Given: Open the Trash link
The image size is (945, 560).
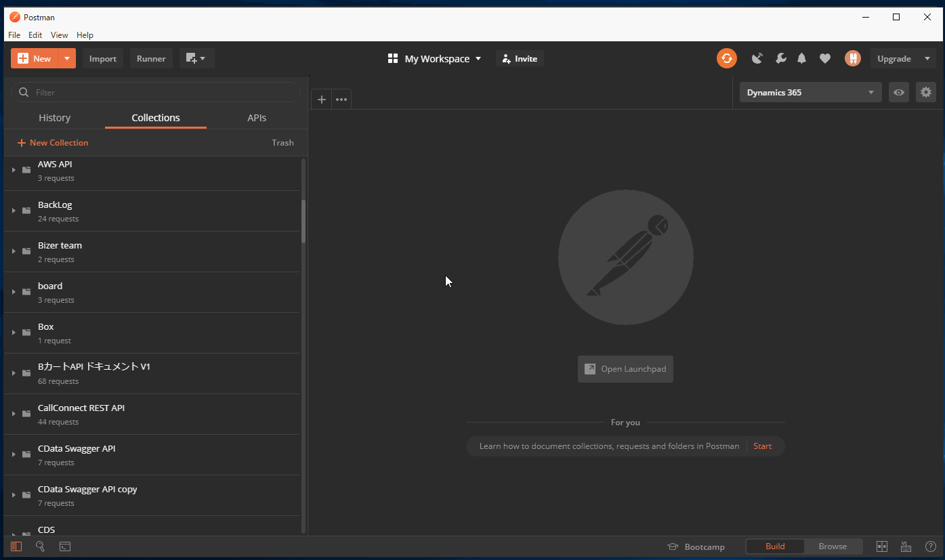Looking at the screenshot, I should 282,143.
